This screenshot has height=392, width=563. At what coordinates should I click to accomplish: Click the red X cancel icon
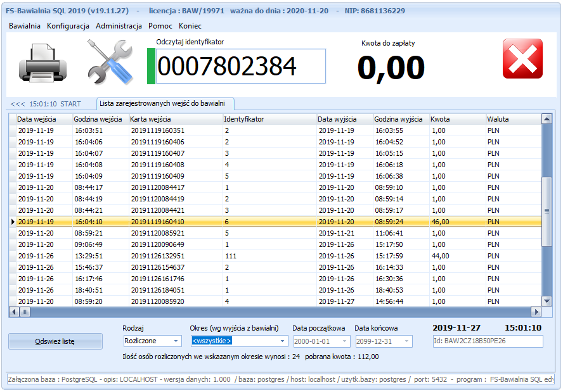click(x=522, y=59)
